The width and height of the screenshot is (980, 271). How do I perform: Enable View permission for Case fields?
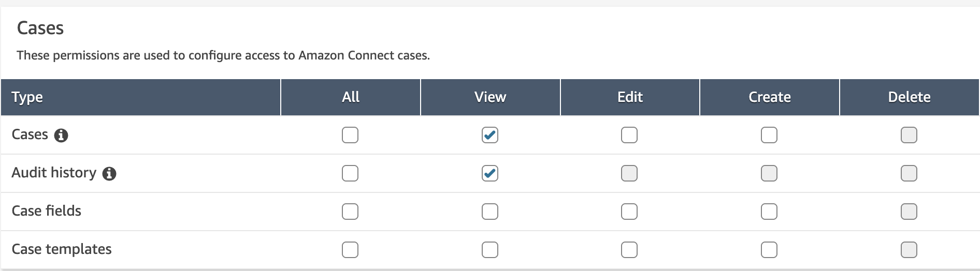click(x=490, y=212)
